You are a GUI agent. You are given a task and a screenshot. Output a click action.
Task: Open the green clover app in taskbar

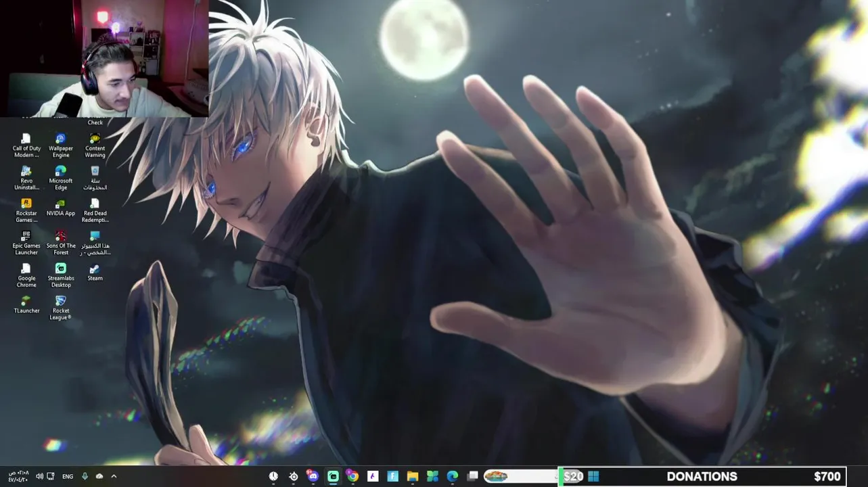(x=432, y=476)
